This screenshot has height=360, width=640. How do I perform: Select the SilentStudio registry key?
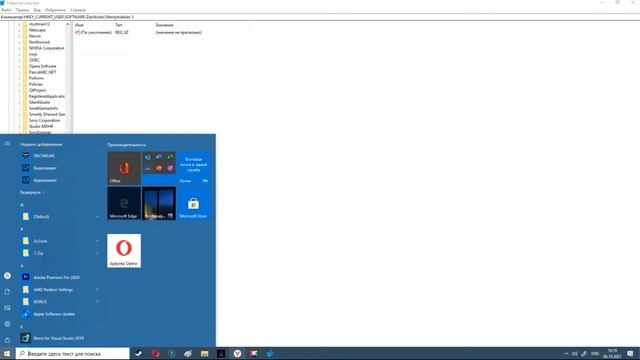(x=39, y=102)
